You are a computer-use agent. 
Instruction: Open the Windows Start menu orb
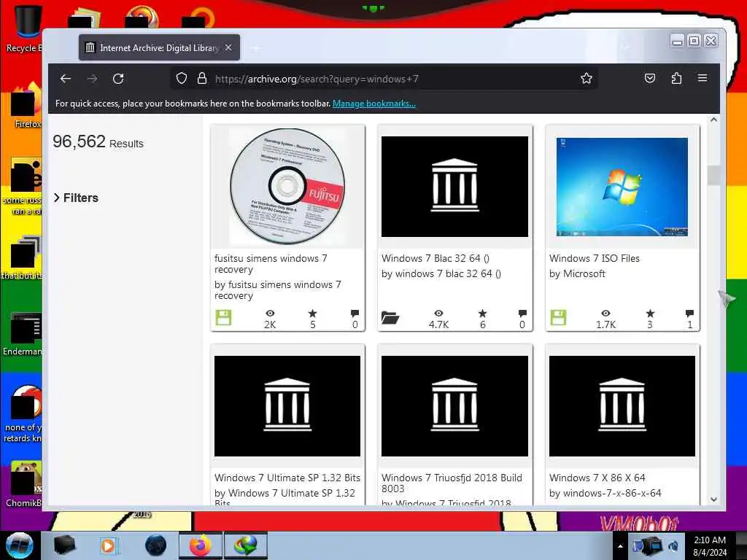(20, 545)
